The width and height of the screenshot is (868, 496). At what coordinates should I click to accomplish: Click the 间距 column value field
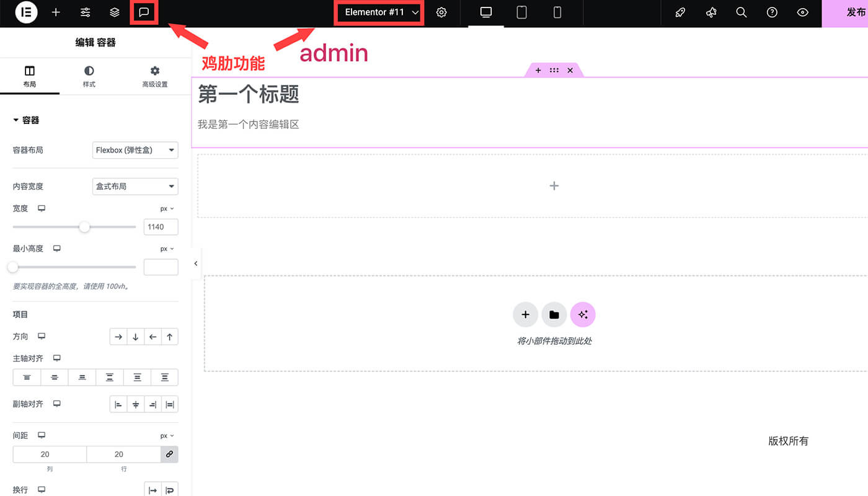(50, 454)
